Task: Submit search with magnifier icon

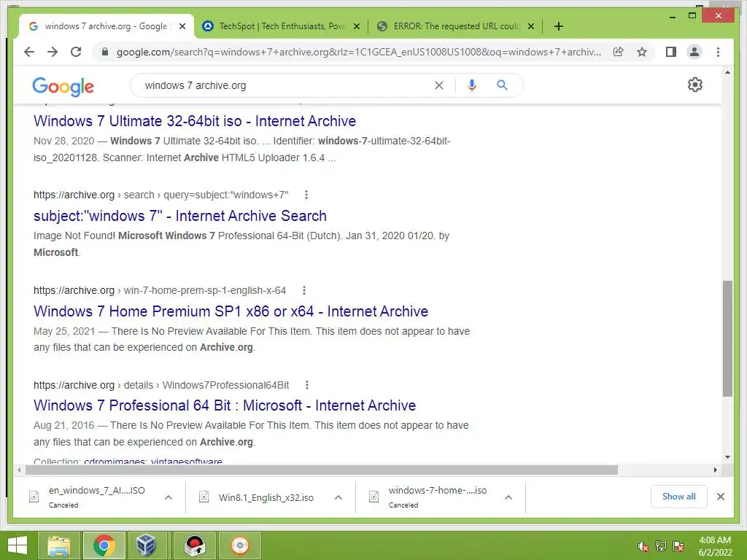Action: click(x=502, y=85)
